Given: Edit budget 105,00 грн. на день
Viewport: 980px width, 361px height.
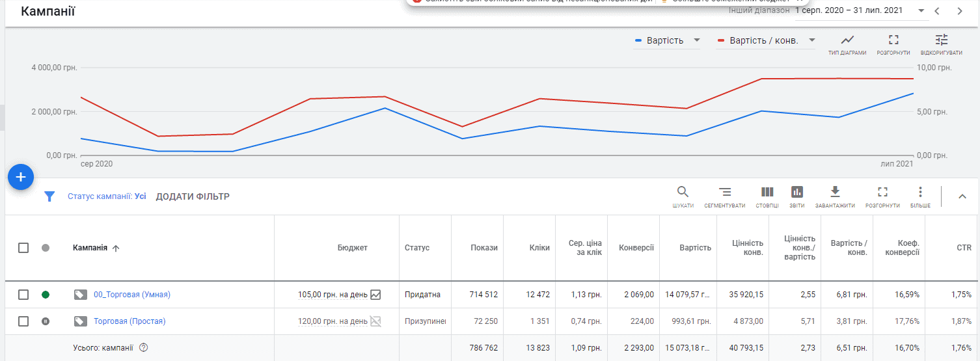Looking at the screenshot, I should click(333, 295).
